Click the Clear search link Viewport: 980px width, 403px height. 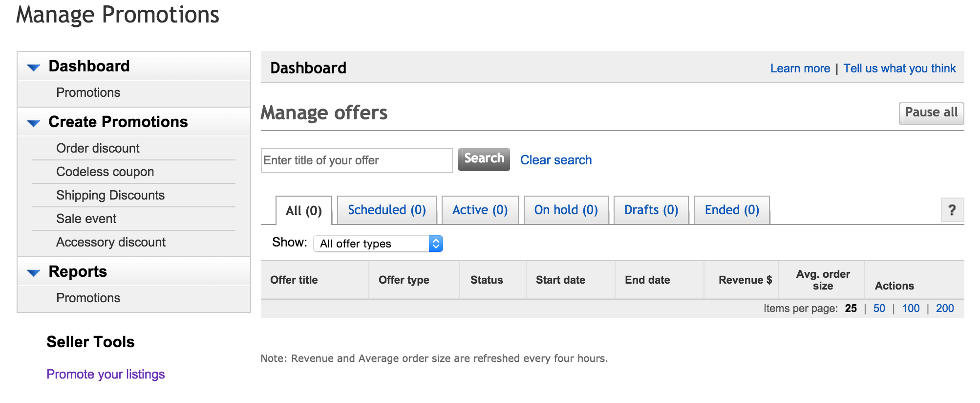556,160
